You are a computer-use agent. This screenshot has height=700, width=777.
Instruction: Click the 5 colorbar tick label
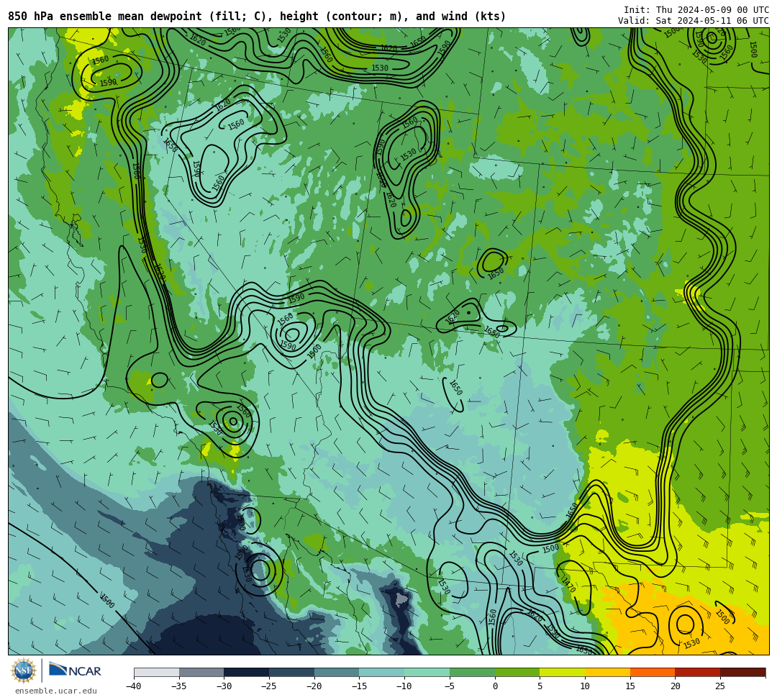coord(540,686)
